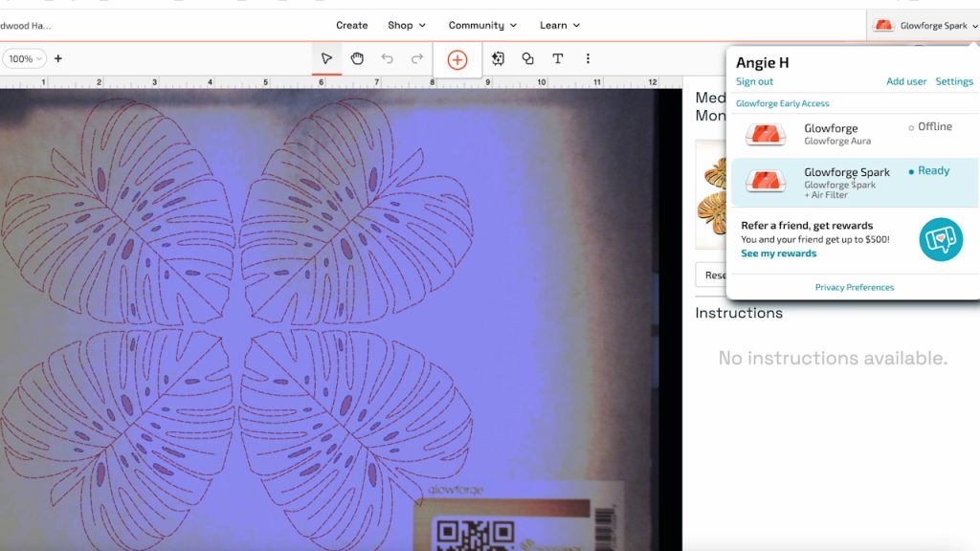Select the arrow pointer tool
The image size is (980, 551).
(326, 58)
